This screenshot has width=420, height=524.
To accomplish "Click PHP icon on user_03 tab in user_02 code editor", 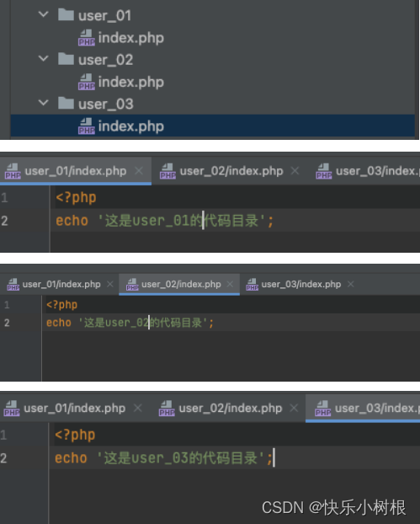I will [x=252, y=285].
